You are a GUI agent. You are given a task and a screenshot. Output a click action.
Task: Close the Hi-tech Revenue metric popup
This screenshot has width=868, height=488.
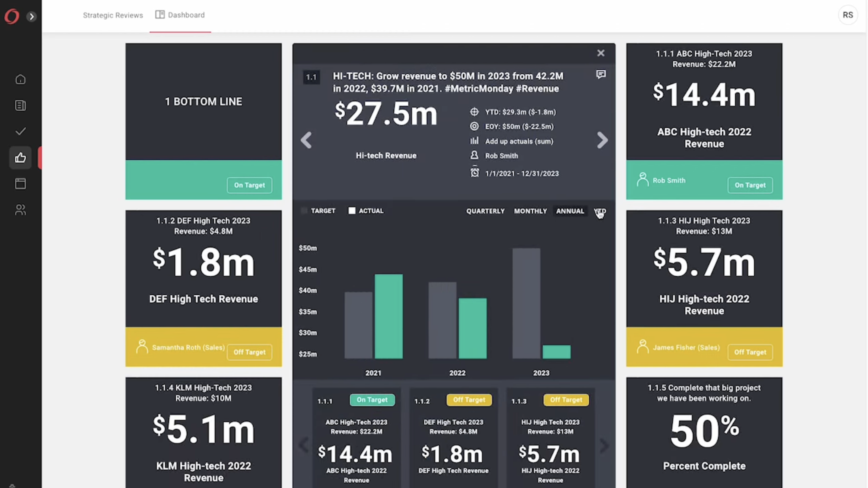601,53
